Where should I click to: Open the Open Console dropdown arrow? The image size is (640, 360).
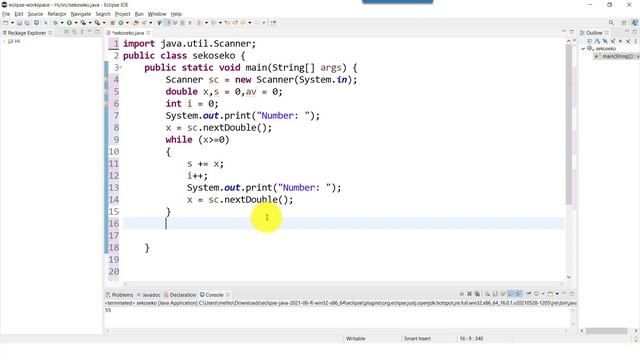557,294
